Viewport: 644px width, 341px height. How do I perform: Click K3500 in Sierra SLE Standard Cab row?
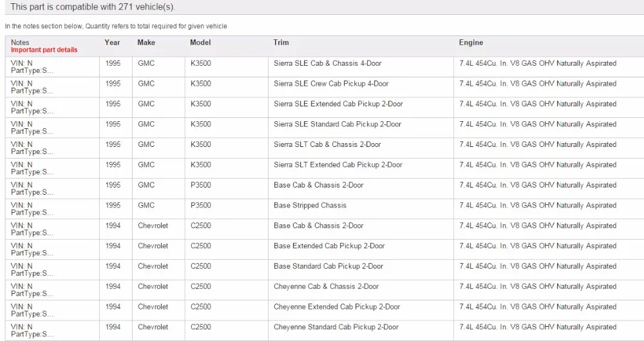click(200, 124)
